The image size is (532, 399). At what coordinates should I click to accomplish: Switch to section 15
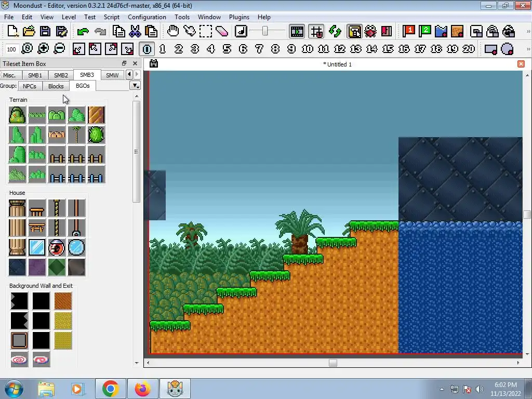(388, 49)
